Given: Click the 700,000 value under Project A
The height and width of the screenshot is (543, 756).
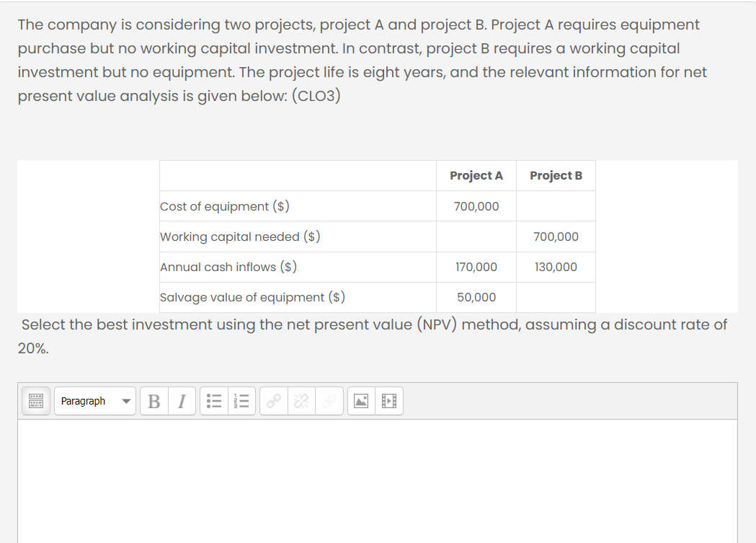Looking at the screenshot, I should tap(476, 206).
